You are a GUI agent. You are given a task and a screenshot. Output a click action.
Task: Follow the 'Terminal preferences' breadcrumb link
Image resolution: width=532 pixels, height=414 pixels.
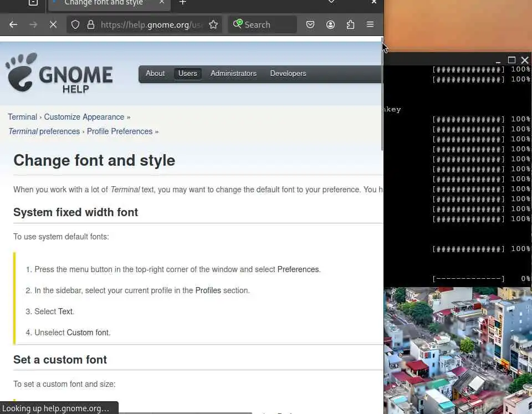(x=44, y=132)
